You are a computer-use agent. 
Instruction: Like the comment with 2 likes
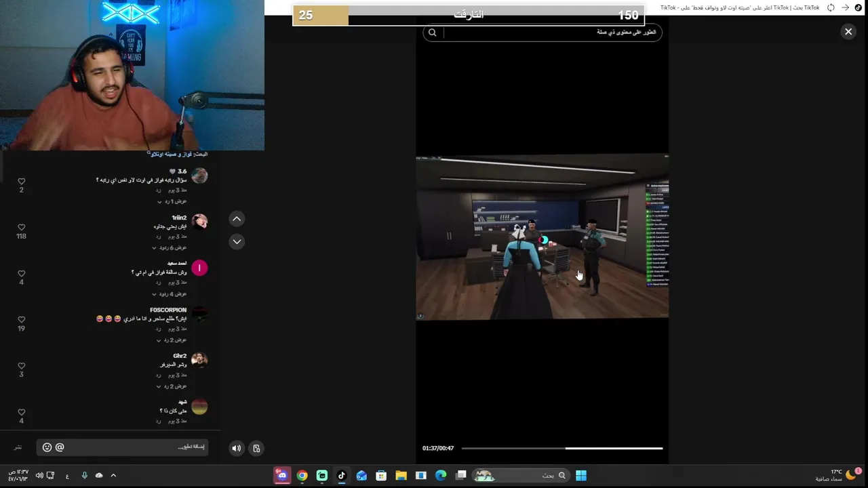(21, 182)
